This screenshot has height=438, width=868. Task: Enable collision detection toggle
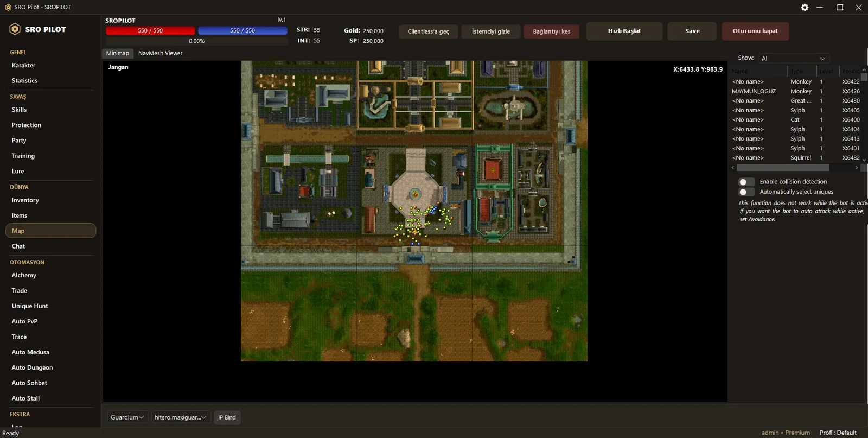(746, 182)
